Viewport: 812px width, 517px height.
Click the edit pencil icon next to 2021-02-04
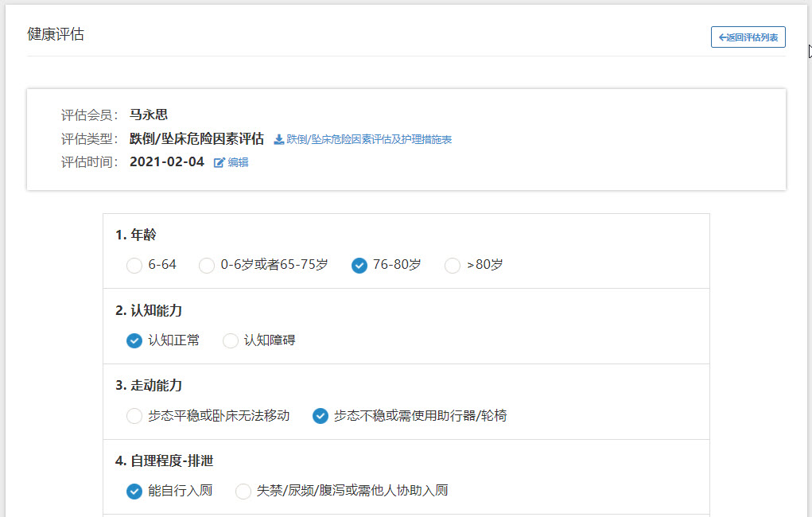tap(220, 162)
